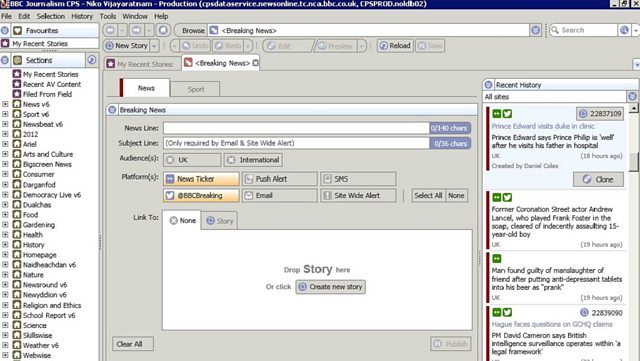Click the Sections panel clock icon
The image size is (640, 361).
pos(92,60)
